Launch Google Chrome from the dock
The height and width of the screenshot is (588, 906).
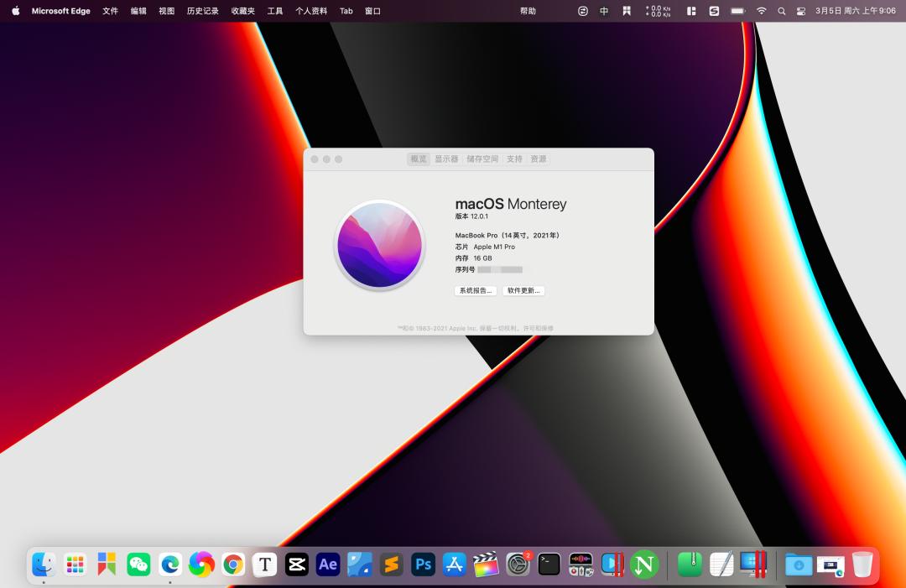point(233,565)
